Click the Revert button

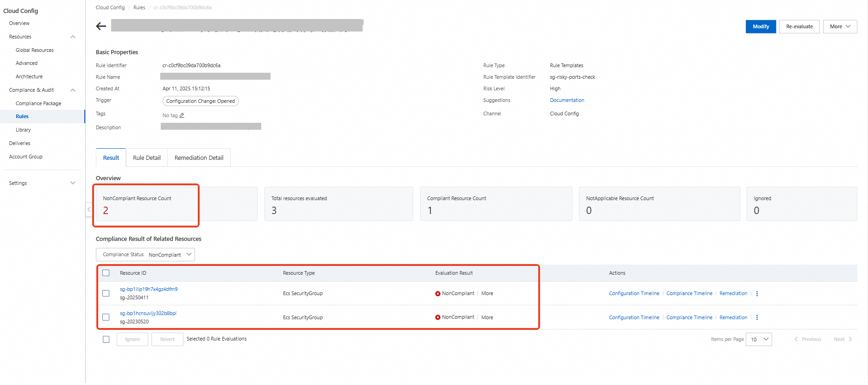[168, 339]
